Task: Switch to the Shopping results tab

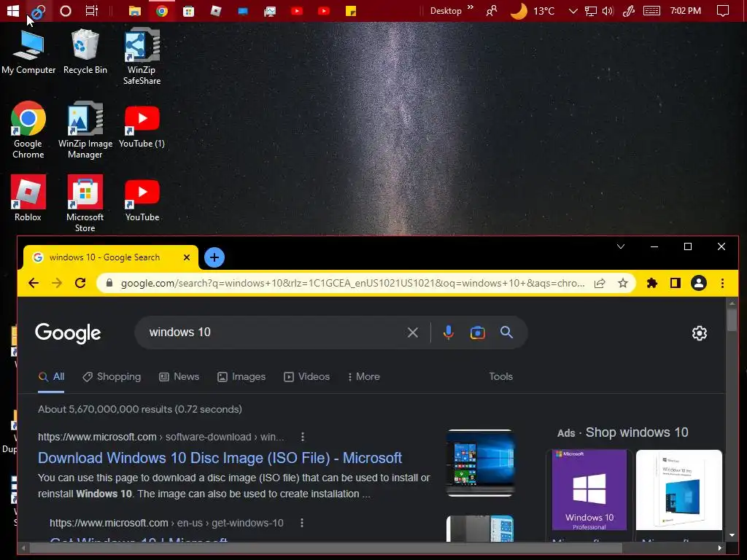Action: pyautogui.click(x=112, y=377)
